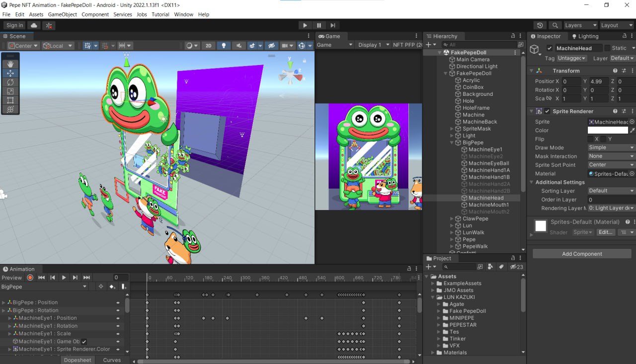Viewport: 636px width, 364px height.
Task: Click the Step frame button
Action: point(333,25)
